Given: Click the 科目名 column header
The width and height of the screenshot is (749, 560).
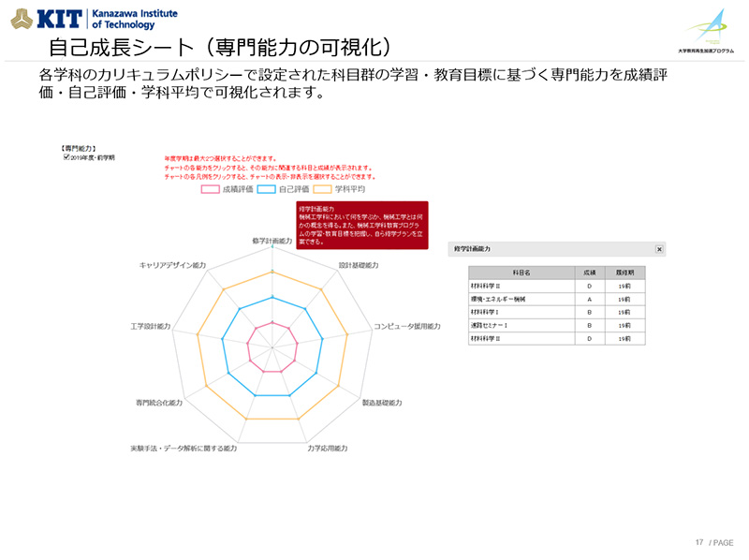Looking at the screenshot, I should pos(521,273).
